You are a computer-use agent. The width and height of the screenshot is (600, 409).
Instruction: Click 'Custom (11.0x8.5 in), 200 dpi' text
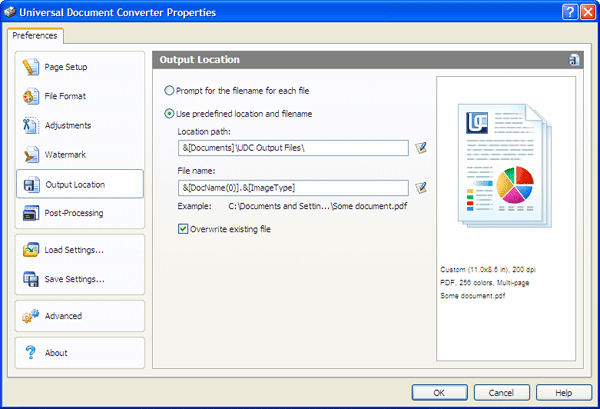point(488,270)
